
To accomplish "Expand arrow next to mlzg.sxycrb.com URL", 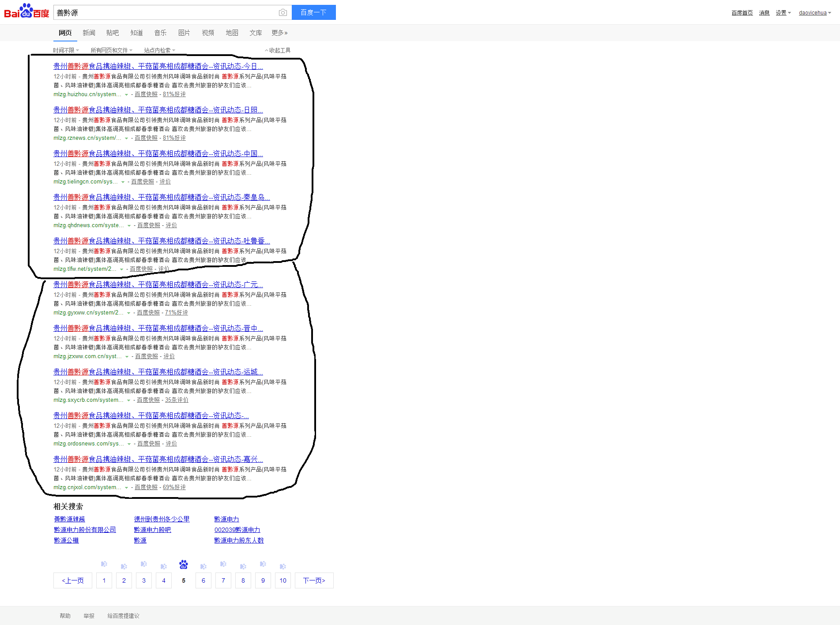I will click(129, 400).
